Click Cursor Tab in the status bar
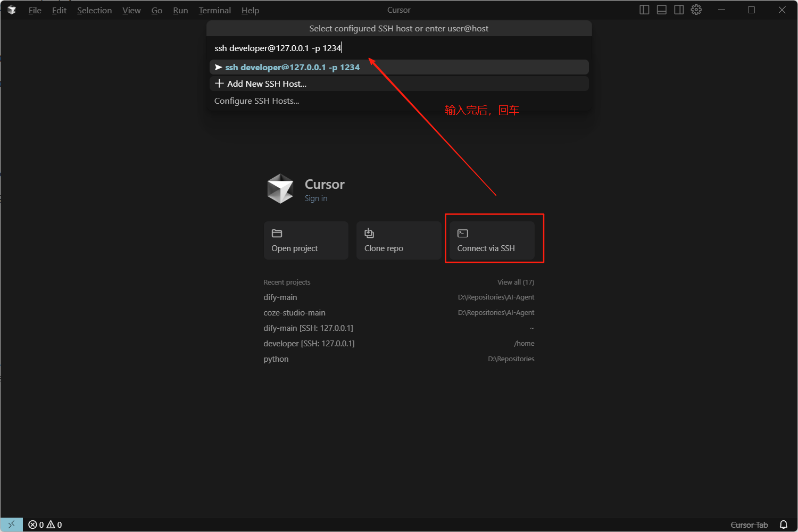This screenshot has height=532, width=798. pos(749,525)
